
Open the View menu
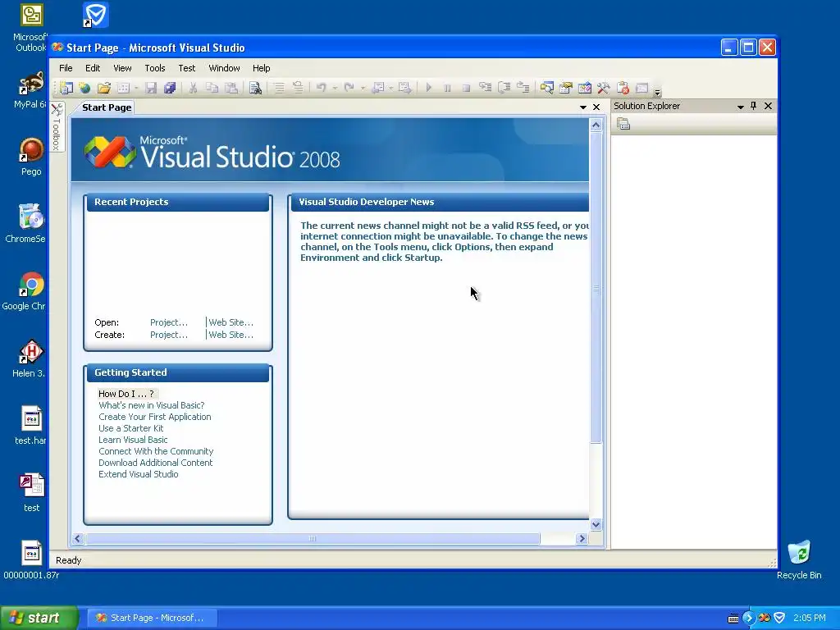pyautogui.click(x=122, y=68)
